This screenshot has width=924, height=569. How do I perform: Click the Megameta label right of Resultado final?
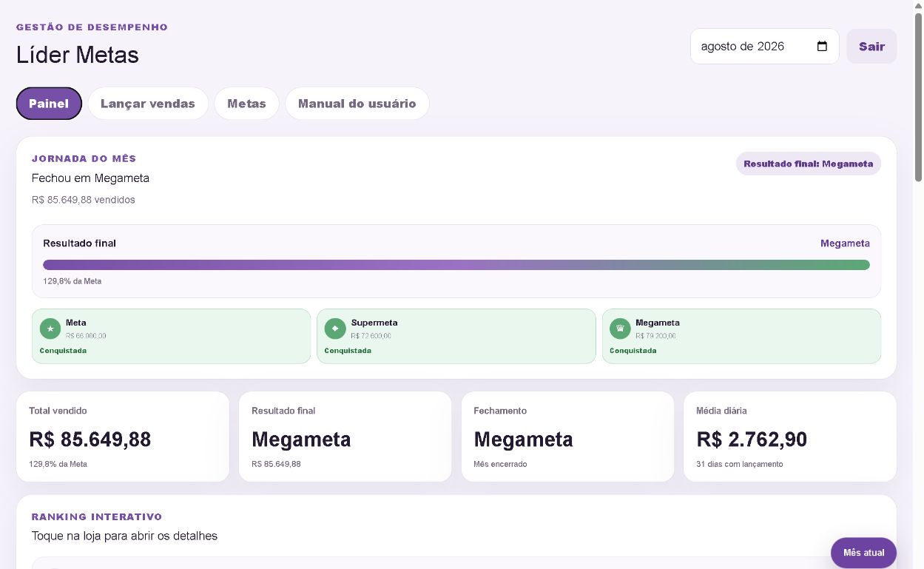pos(845,243)
